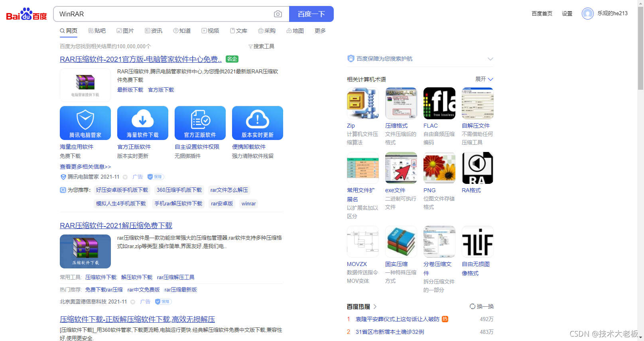The height and width of the screenshot is (341, 644).
Task: Open the 版本实时更新 cloud alert tile
Action: tap(258, 123)
